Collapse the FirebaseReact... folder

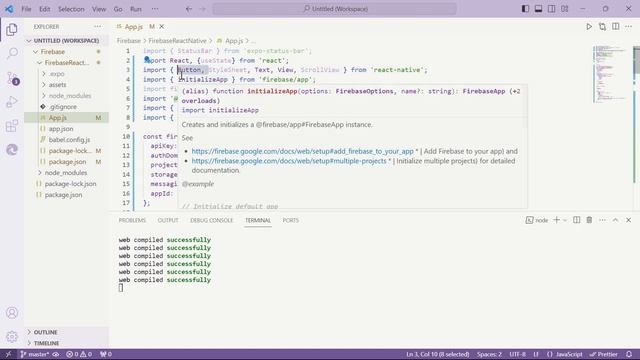pos(66,63)
